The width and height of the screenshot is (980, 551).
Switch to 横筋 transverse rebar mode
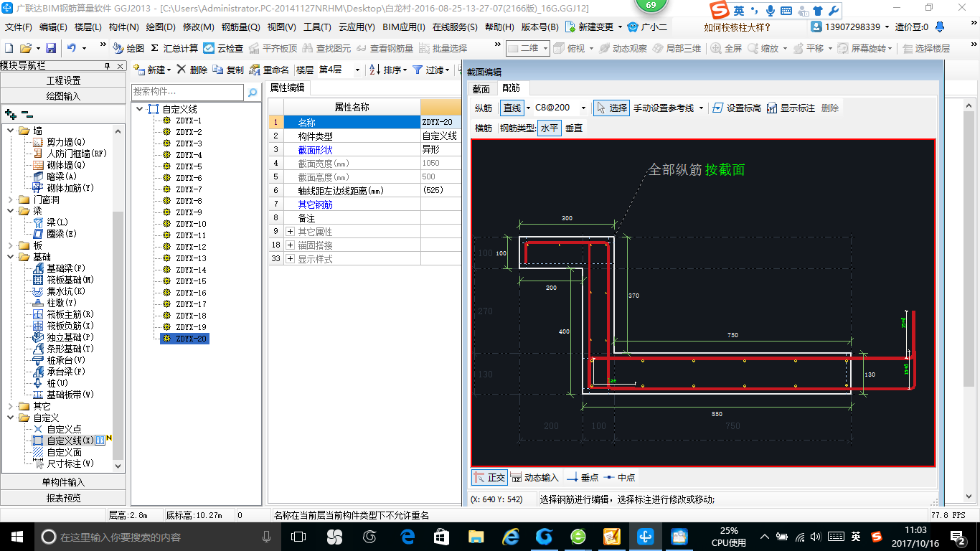(484, 128)
